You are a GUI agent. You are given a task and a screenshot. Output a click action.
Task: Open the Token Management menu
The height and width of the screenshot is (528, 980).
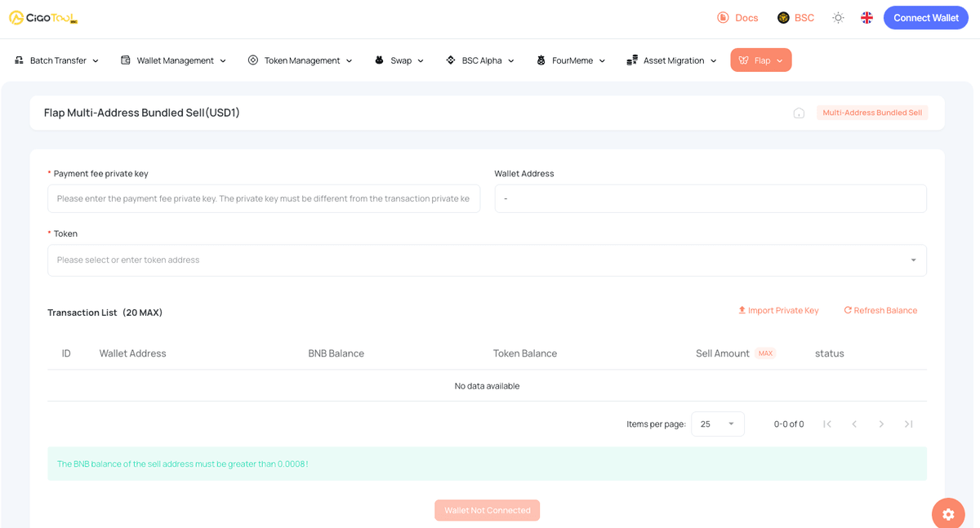click(x=301, y=60)
